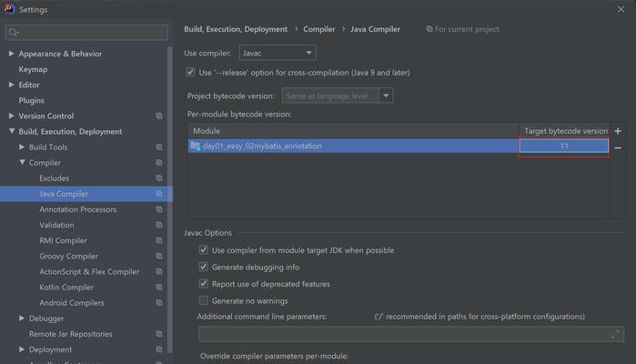This screenshot has height=364, width=636.
Task: Click the IntelliJ IDEA logo in title bar
Action: [9, 9]
